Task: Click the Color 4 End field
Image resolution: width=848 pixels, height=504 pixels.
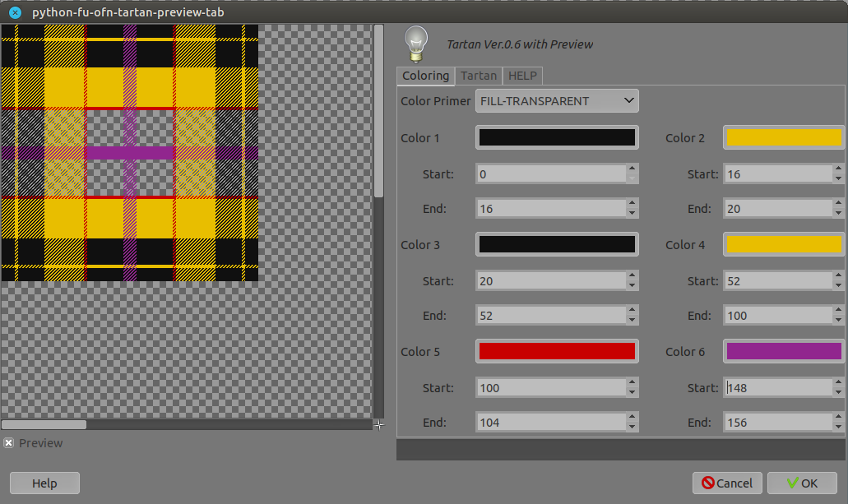Action: [x=778, y=316]
